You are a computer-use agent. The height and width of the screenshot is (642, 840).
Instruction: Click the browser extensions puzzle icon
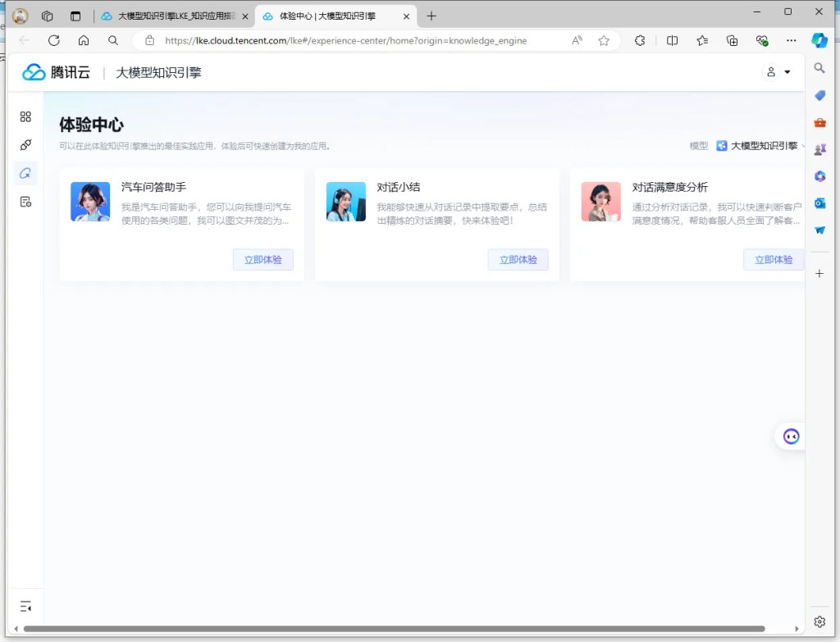coord(640,40)
